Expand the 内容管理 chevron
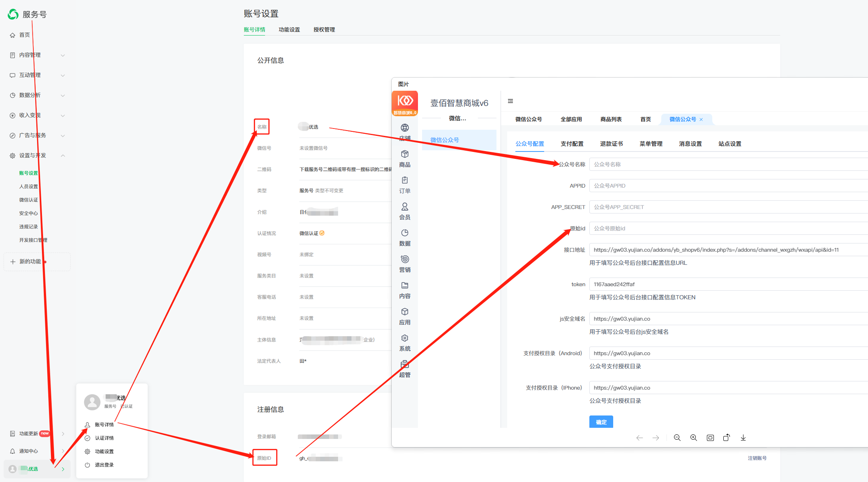Viewport: 868px width, 482px height. [x=63, y=55]
